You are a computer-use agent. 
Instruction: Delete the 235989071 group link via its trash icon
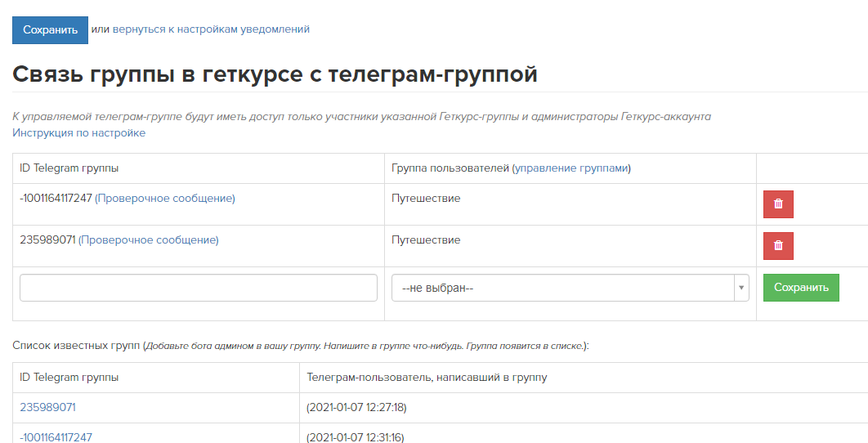coord(778,246)
